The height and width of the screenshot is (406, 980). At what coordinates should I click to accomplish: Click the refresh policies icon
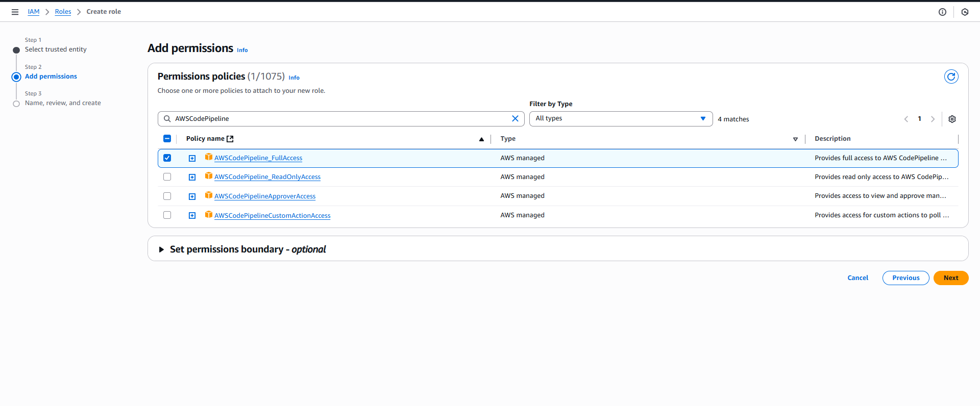click(x=951, y=77)
